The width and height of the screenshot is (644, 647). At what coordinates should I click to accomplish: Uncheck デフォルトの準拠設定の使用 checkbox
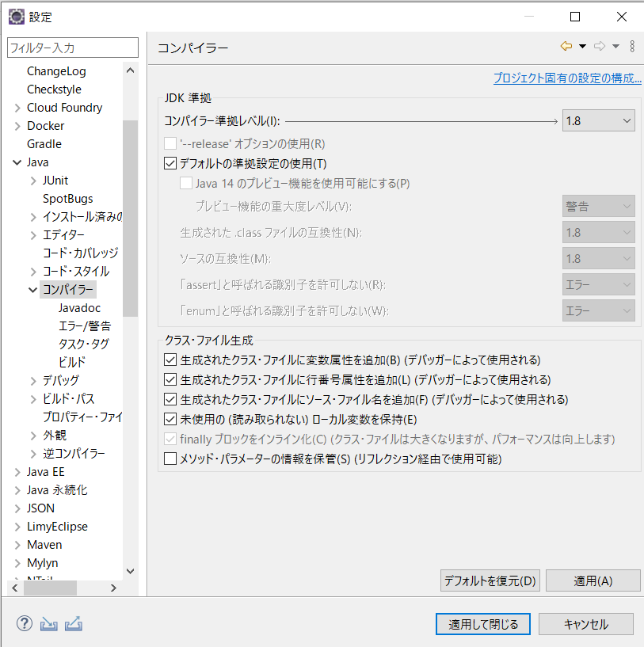170,163
